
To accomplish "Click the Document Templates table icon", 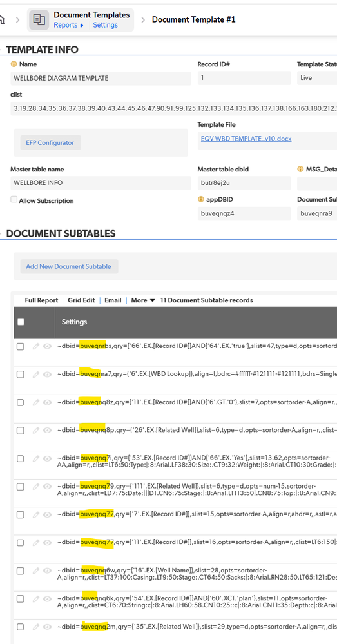I will coord(39,19).
